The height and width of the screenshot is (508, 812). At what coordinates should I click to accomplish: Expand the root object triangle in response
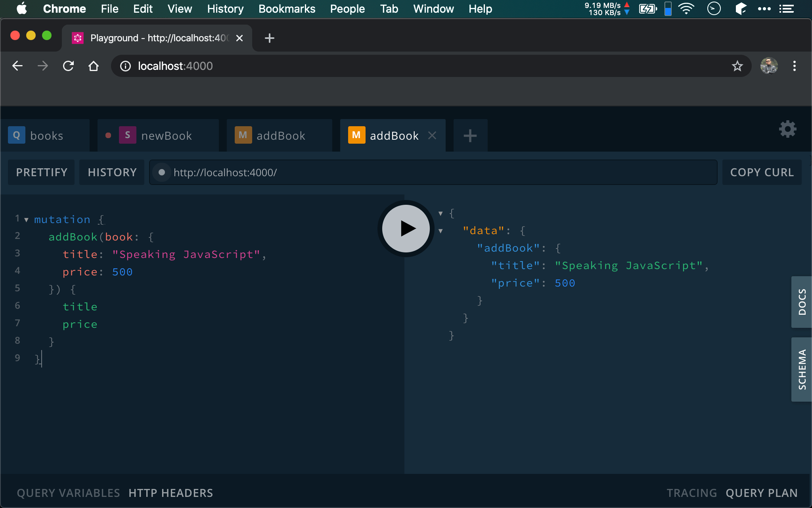coord(441,213)
